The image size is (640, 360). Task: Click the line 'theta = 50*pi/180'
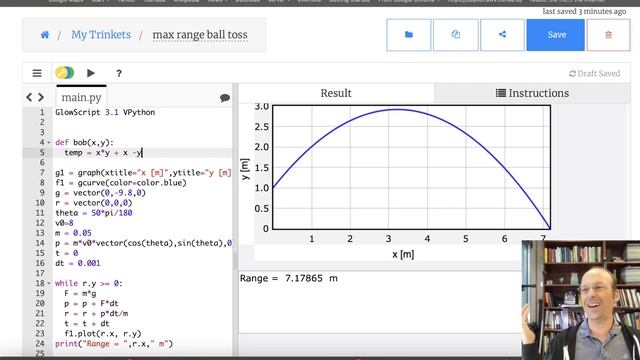pos(93,213)
